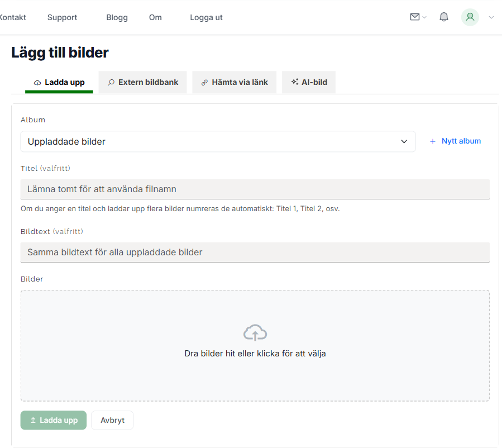The image size is (502, 448).
Task: Click the magnifier icon on Extern bildbank tab
Action: [111, 82]
